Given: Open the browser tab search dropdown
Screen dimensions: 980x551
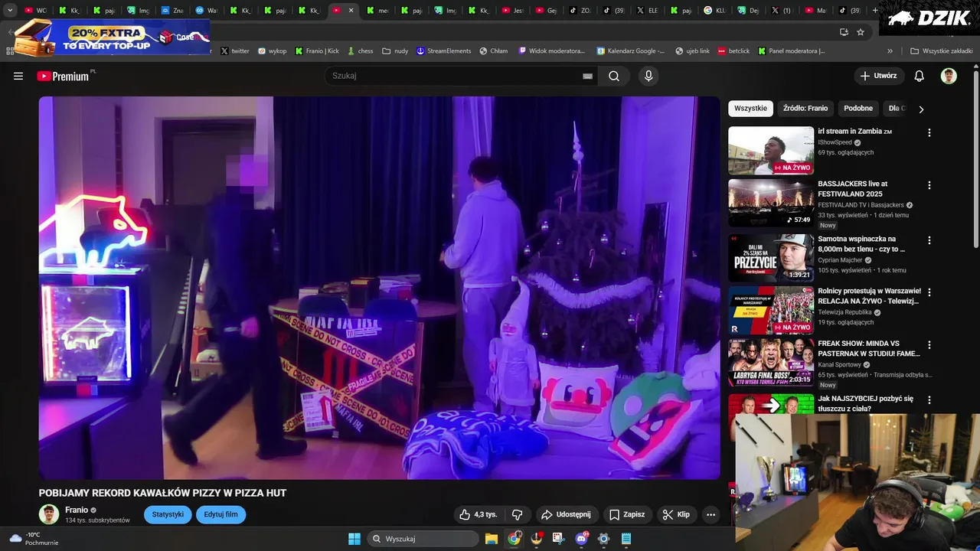Looking at the screenshot, I should (10, 10).
